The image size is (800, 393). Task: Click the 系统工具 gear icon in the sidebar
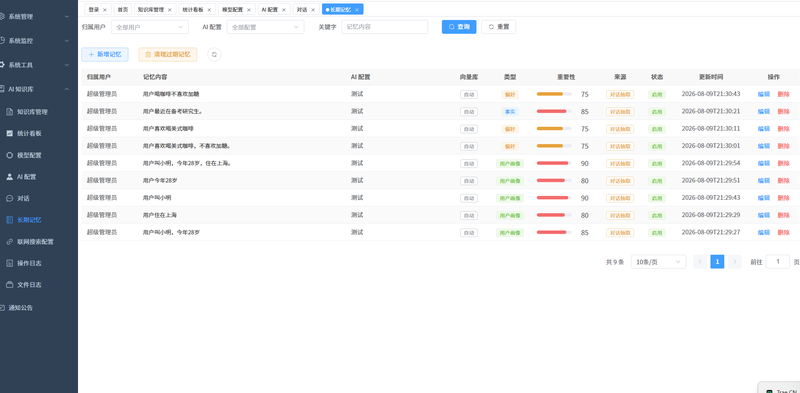2,65
